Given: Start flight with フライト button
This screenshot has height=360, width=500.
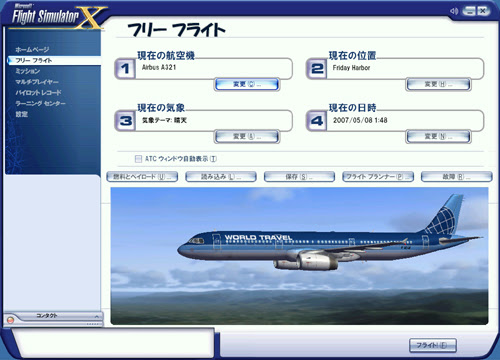Looking at the screenshot, I should pyautogui.click(x=433, y=345).
